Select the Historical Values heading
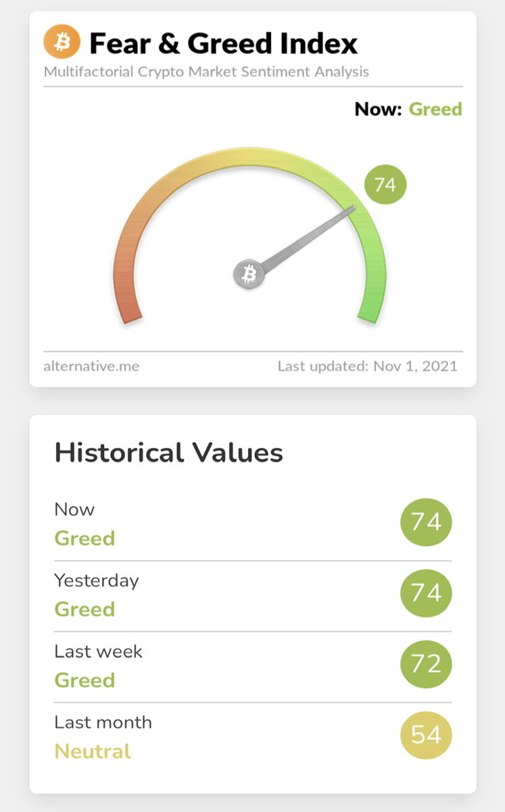The height and width of the screenshot is (812, 505). [x=168, y=452]
